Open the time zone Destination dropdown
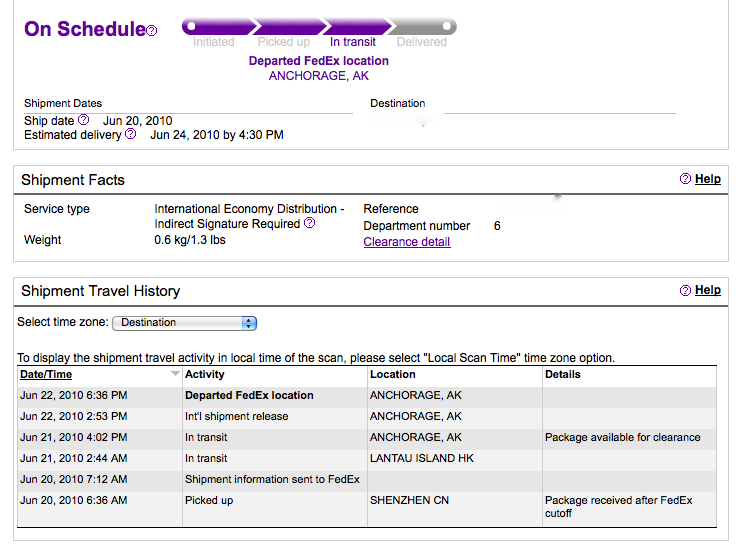The height and width of the screenshot is (549, 737). click(184, 323)
